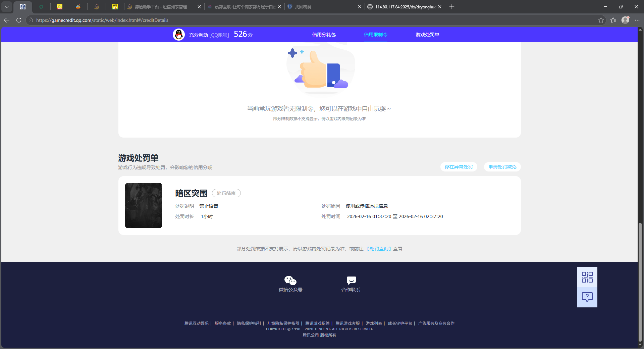Refresh the page using the reload icon
This screenshot has height=349, width=644.
tap(19, 20)
